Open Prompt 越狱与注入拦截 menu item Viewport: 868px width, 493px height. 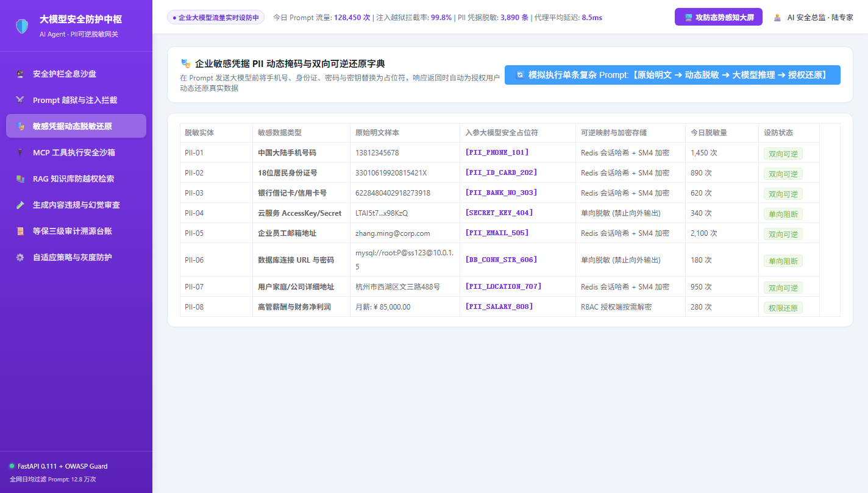[76, 100]
